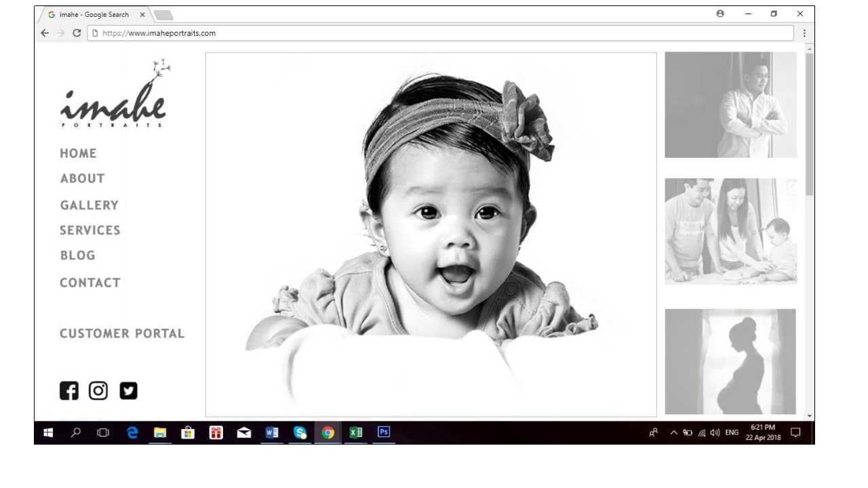Open the Mail app from the taskbar
The height and width of the screenshot is (488, 868).
[x=244, y=432]
